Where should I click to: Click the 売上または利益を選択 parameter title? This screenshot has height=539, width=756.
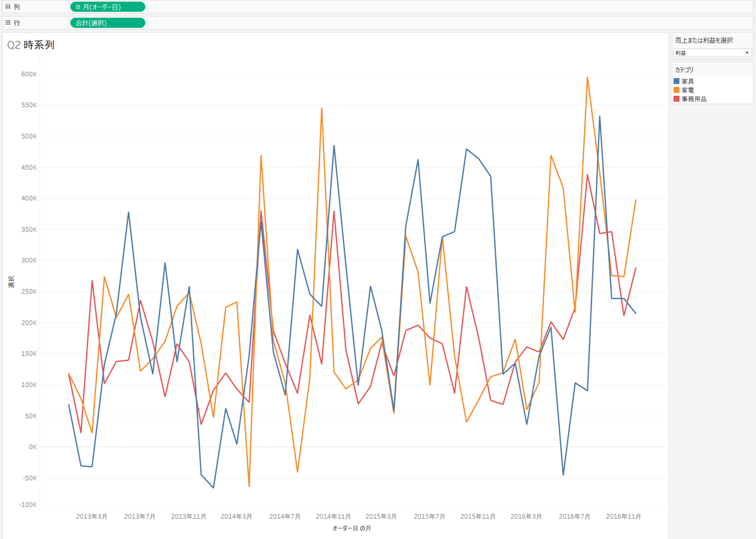tap(704, 40)
